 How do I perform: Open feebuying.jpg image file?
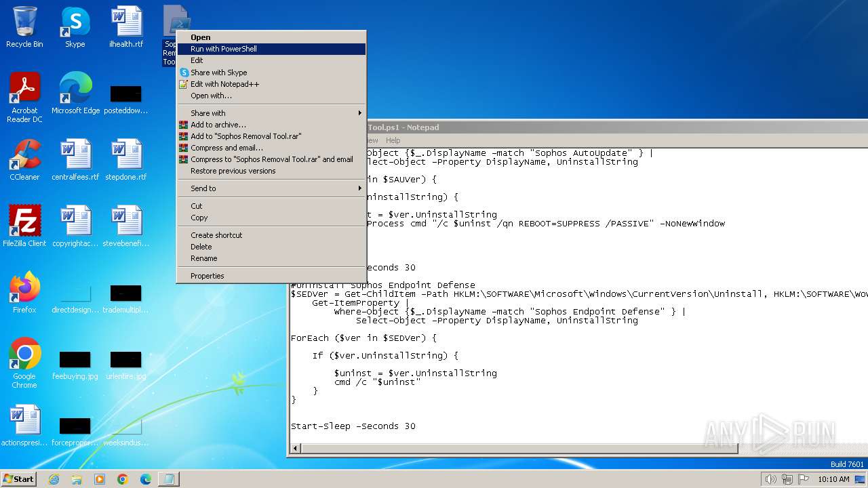75,365
